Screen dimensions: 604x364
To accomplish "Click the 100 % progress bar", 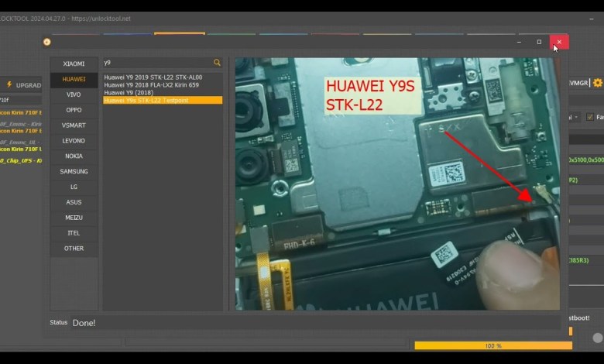I will click(493, 346).
